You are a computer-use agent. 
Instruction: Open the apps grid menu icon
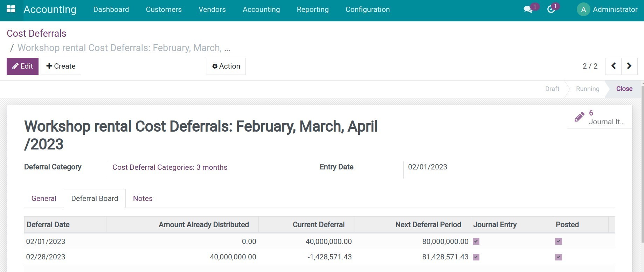point(11,9)
